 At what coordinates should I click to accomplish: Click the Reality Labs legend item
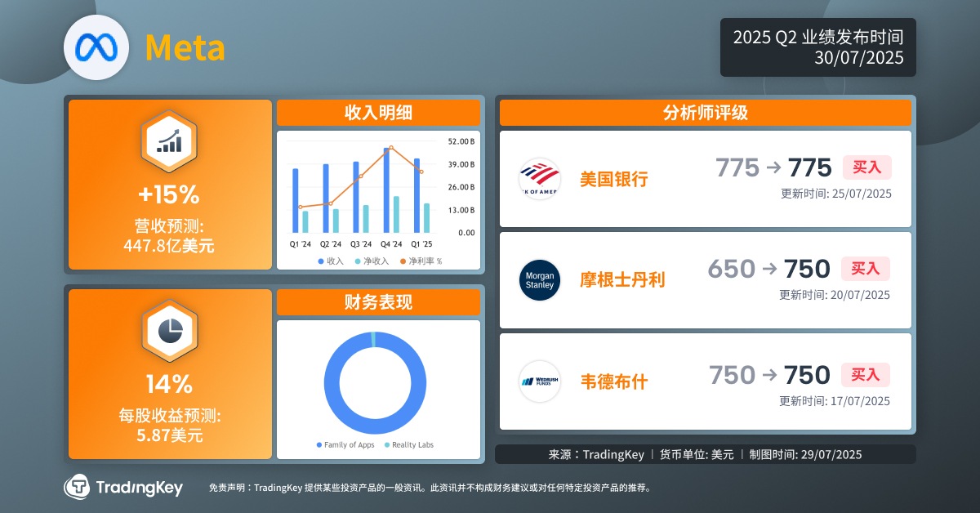point(408,445)
